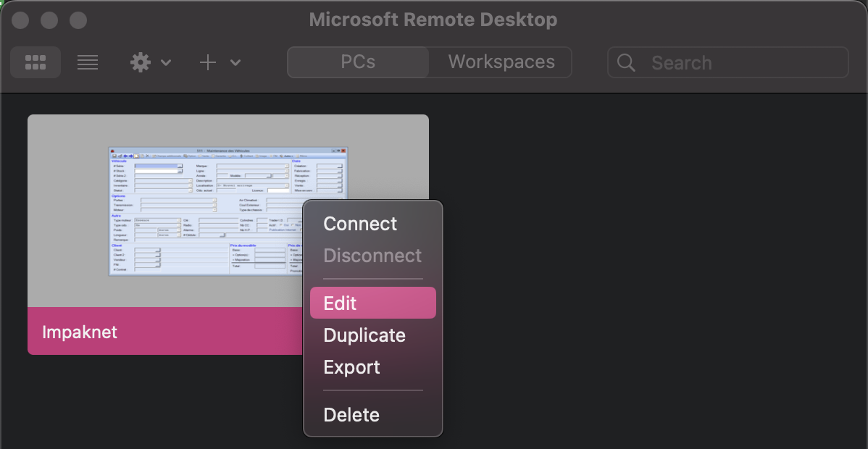Click the plus add icon
This screenshot has height=449, width=868.
[208, 62]
